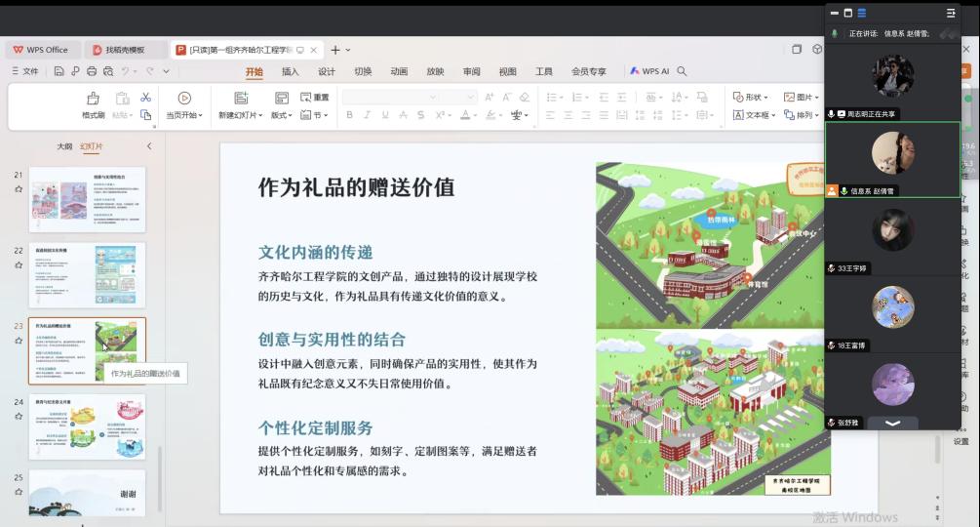Open the File (文件) menu
The height and width of the screenshot is (527, 980).
(25, 71)
